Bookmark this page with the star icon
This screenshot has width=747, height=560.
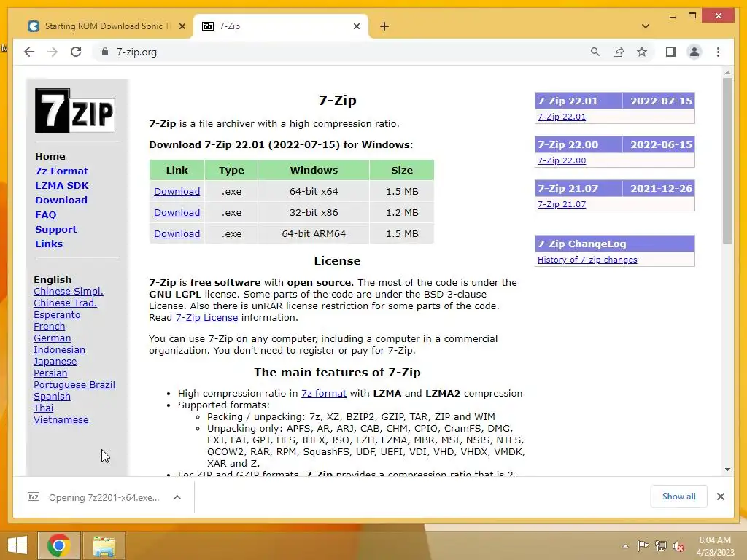[x=642, y=52]
